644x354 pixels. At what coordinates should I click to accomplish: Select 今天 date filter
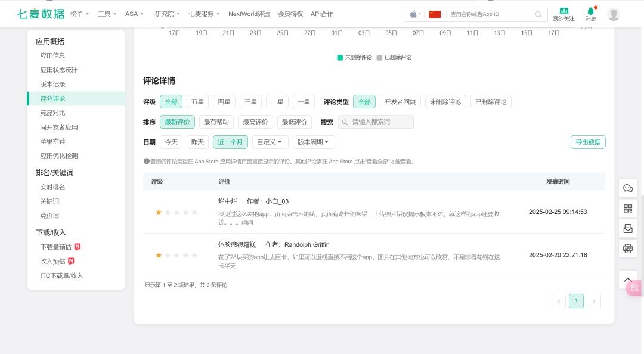click(171, 142)
